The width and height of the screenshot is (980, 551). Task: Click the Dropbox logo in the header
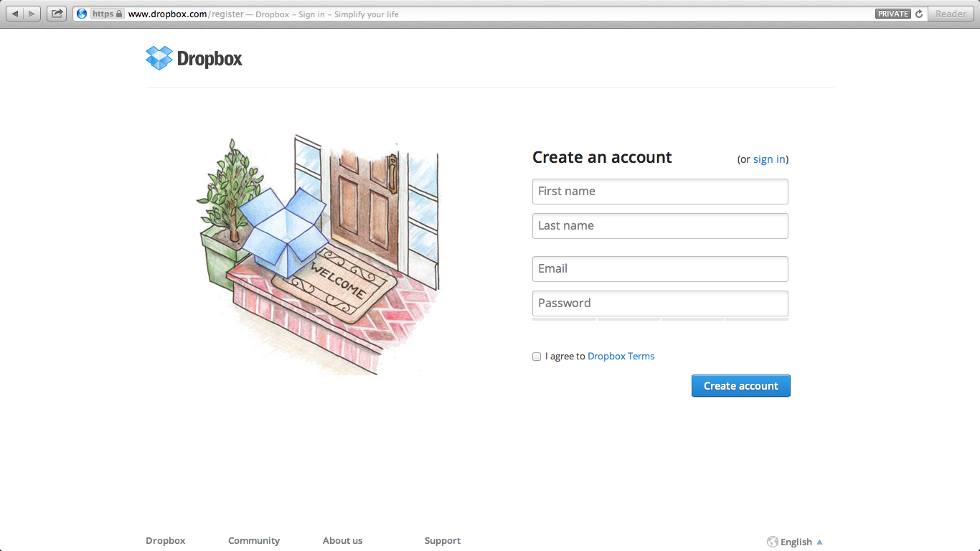click(194, 58)
